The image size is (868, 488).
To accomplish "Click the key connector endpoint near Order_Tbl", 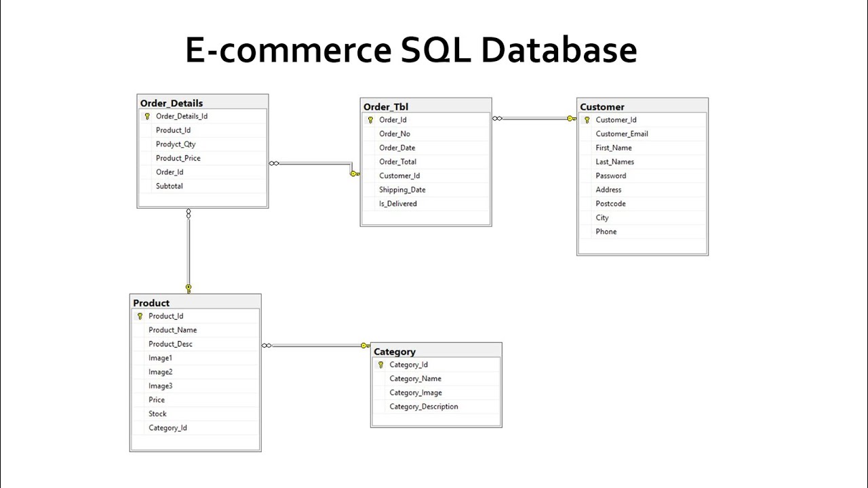I will (x=353, y=174).
